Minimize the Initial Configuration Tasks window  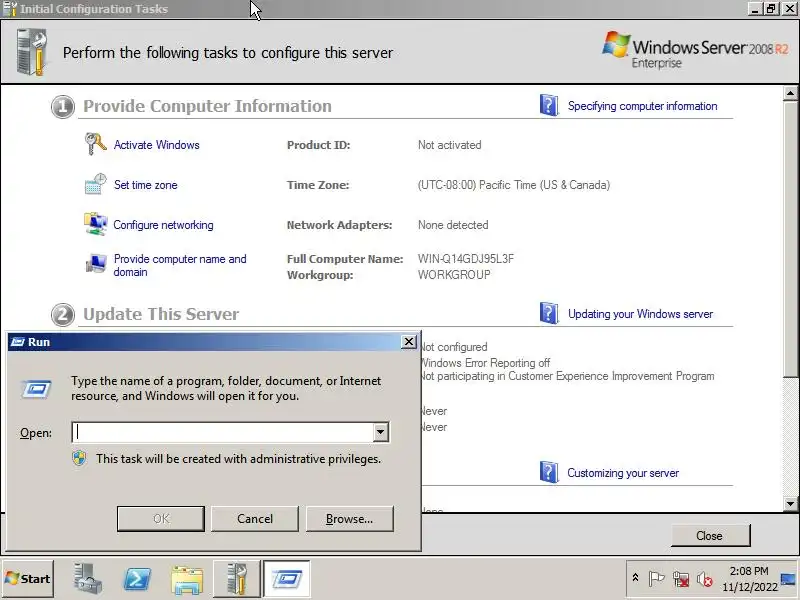click(756, 9)
